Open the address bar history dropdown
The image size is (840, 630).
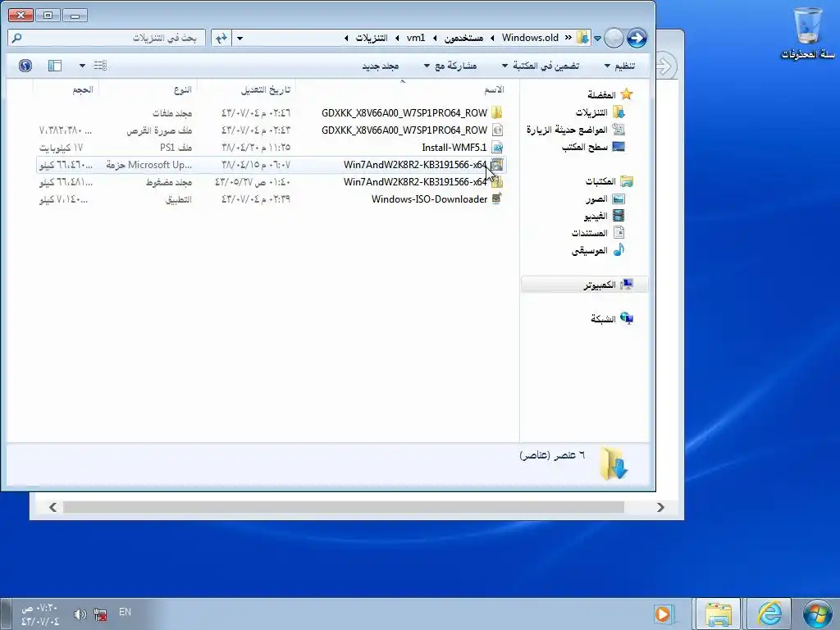click(x=240, y=38)
